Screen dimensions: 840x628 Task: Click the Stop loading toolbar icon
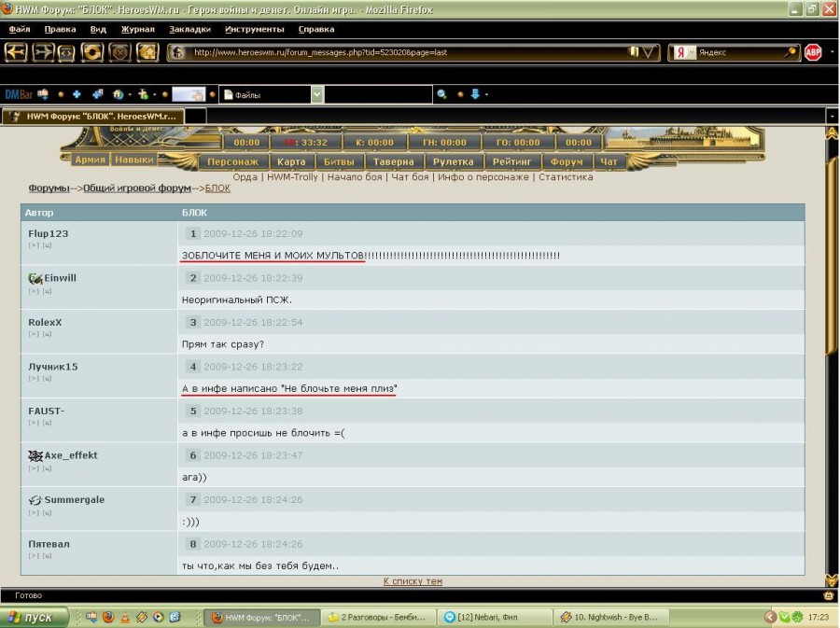[119, 52]
